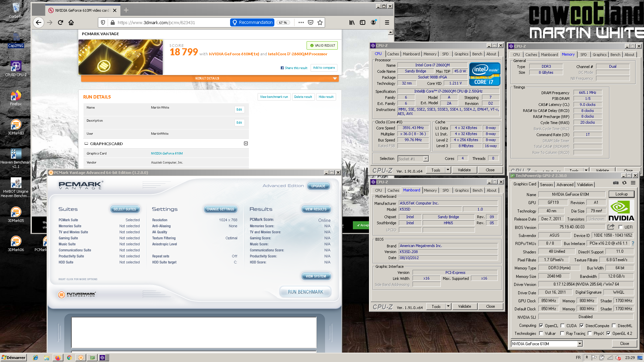The width and height of the screenshot is (644, 362).
Task: Toggle the Firefox sidebar view
Action: (363, 22)
